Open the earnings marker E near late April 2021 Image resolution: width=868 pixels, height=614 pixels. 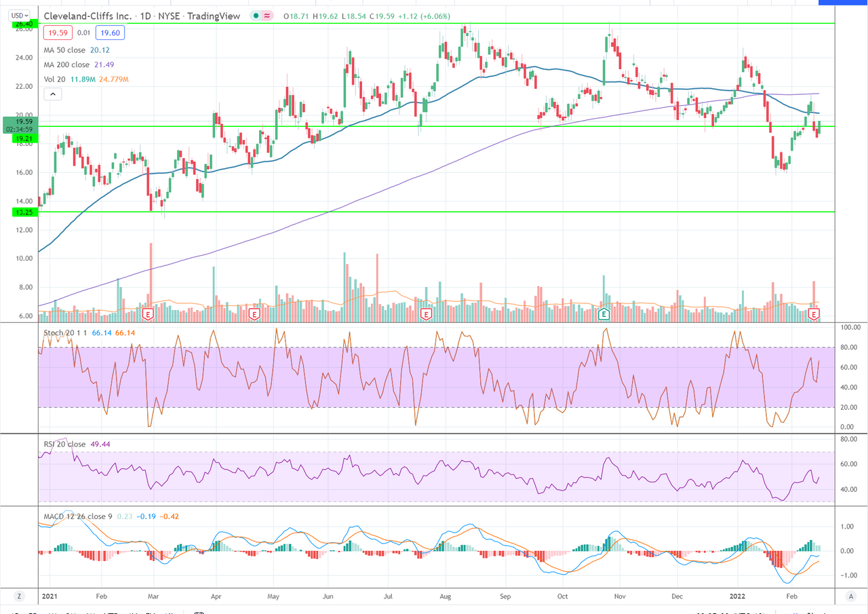tap(255, 315)
